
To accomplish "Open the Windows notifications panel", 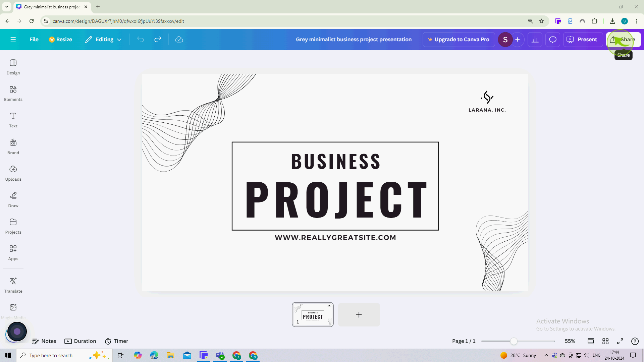I will click(x=633, y=355).
